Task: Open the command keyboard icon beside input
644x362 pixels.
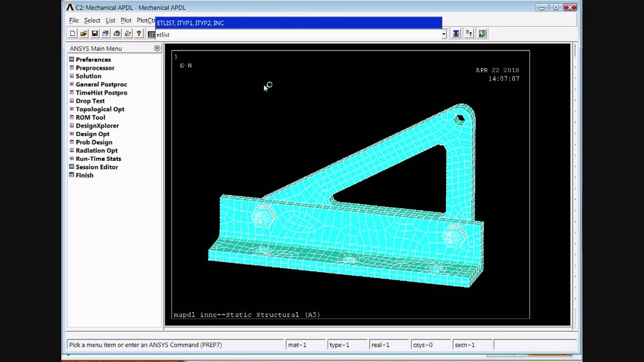Action: (151, 34)
